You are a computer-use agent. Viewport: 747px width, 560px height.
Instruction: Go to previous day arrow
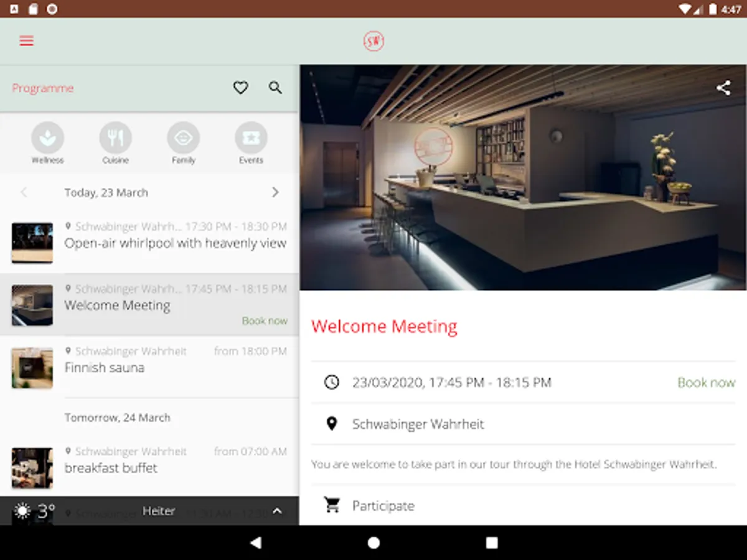24,192
